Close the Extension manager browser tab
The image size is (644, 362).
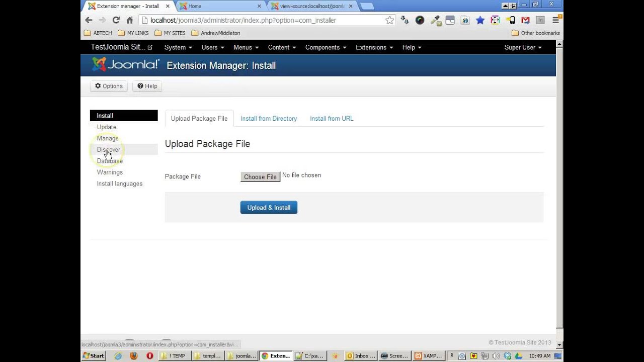point(168,6)
